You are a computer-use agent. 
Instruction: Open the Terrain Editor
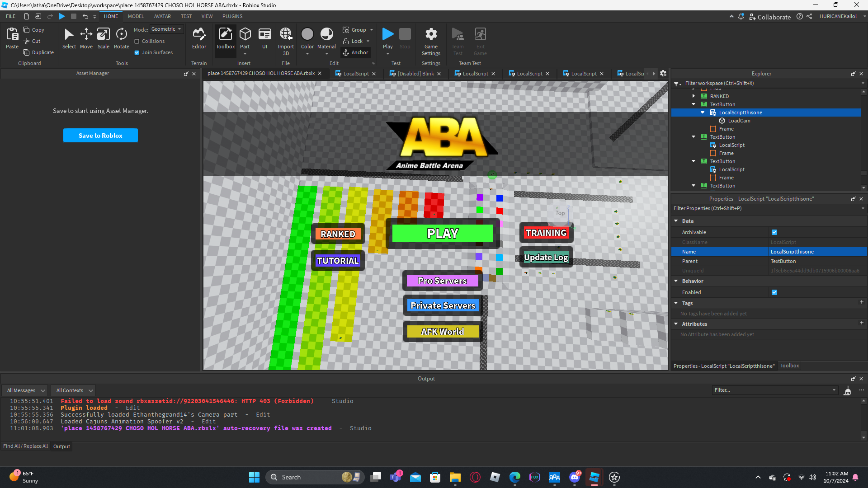click(x=199, y=38)
